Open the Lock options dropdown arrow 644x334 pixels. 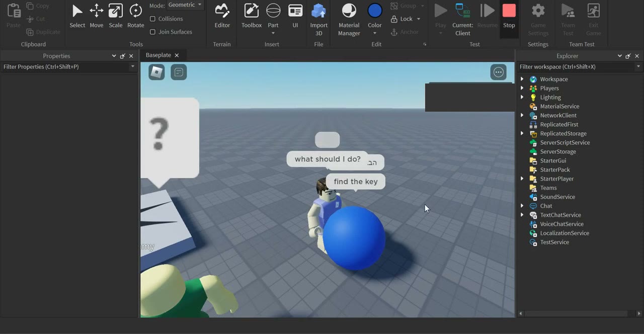[418, 19]
